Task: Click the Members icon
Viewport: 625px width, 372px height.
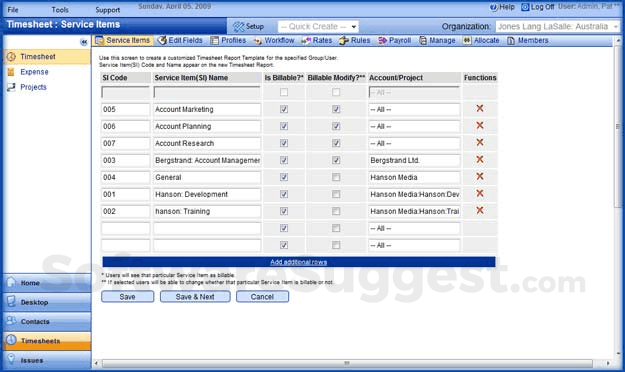Action: pyautogui.click(x=511, y=41)
